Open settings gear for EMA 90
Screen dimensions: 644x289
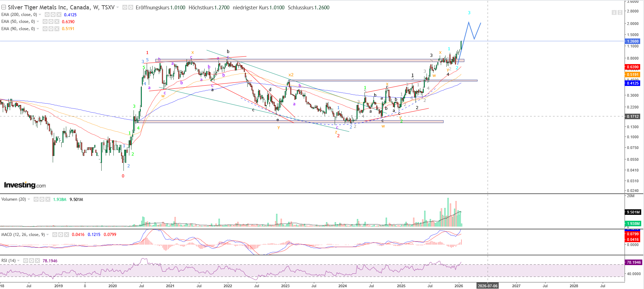click(x=51, y=29)
